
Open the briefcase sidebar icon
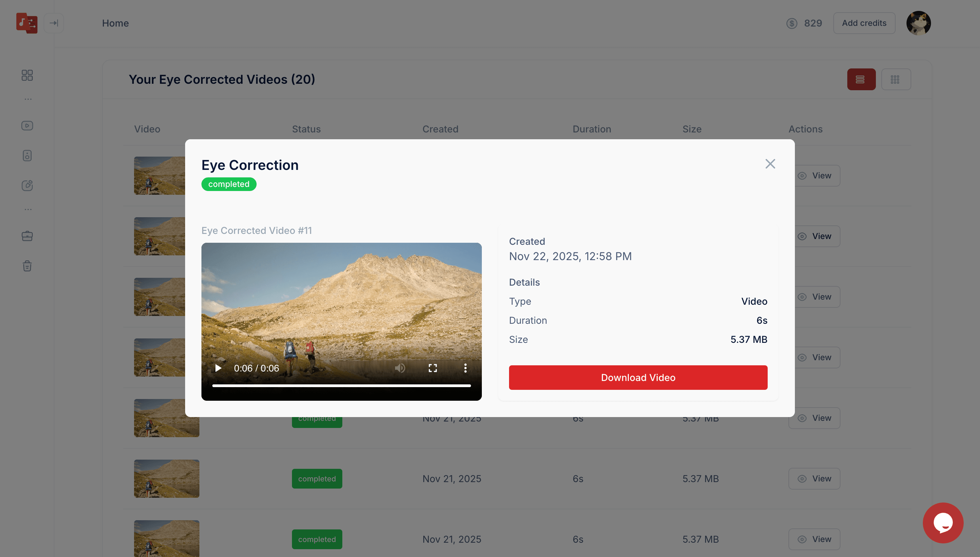pyautogui.click(x=27, y=236)
